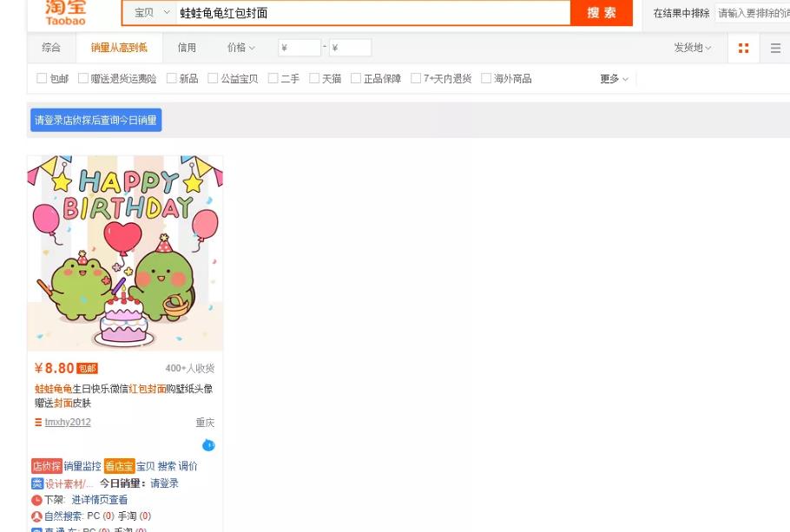This screenshot has width=790, height=532.
Task: Focus the main search input field
Action: [372, 13]
